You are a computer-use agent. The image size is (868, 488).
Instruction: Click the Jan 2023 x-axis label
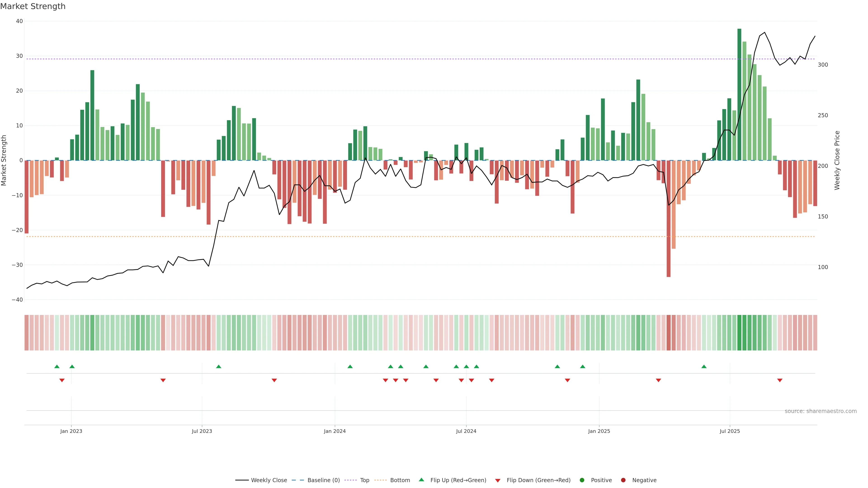[x=71, y=431]
